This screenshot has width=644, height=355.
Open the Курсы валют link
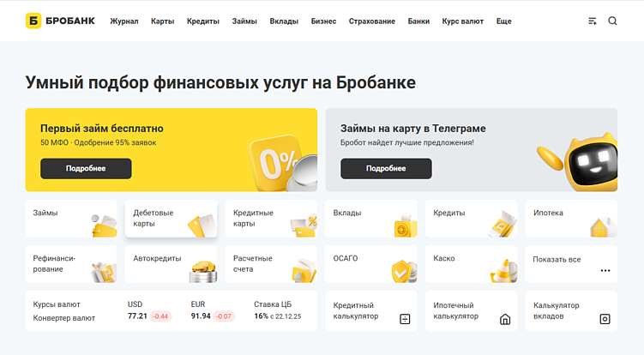click(57, 304)
